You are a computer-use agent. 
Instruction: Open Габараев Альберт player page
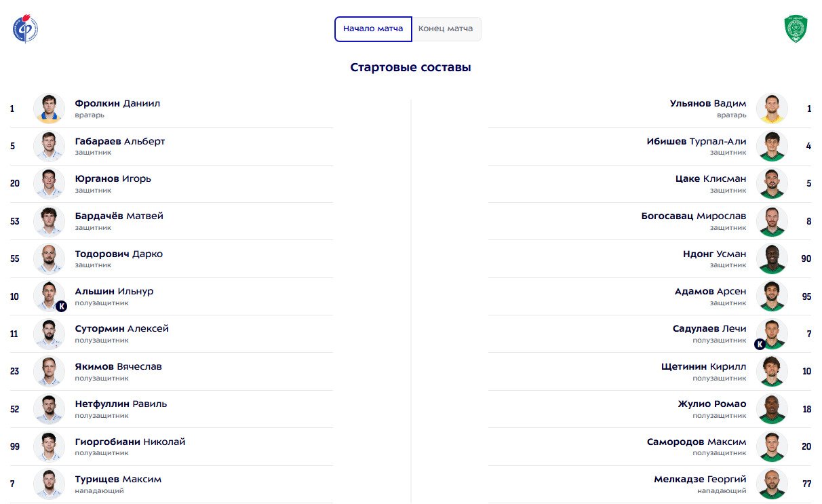(120, 141)
